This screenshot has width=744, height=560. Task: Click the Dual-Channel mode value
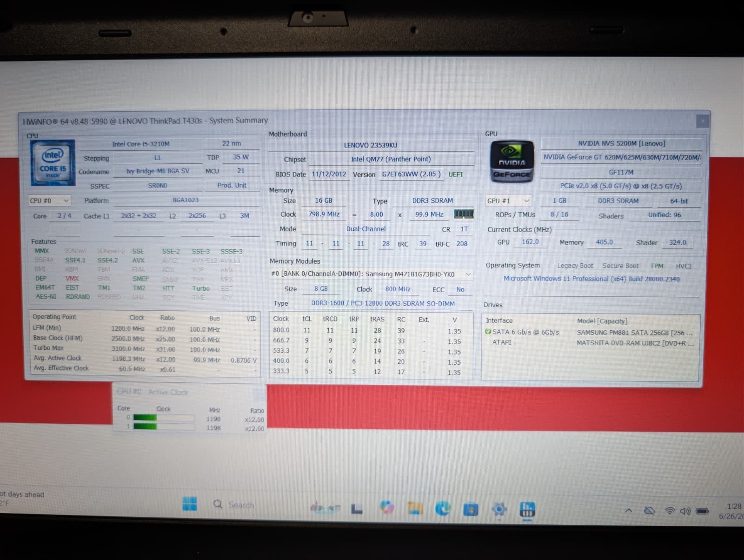pos(366,229)
